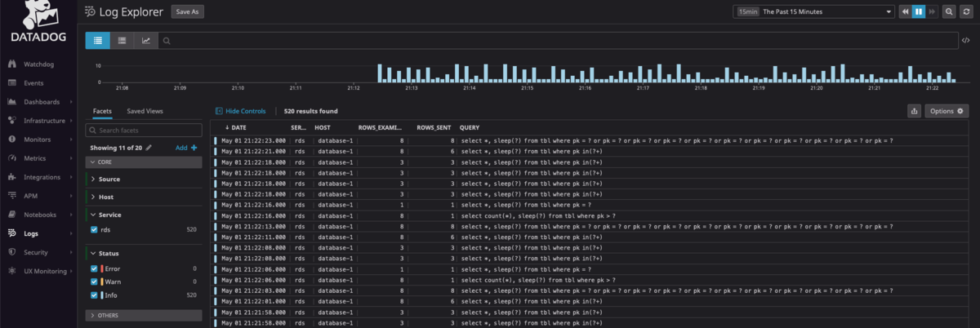
Task: Refresh the log results
Action: click(966, 11)
